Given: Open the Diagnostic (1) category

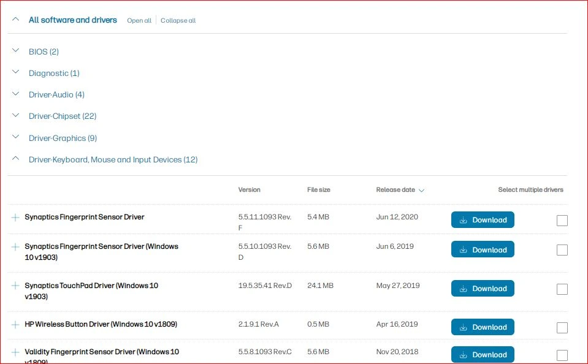Looking at the screenshot, I should click(x=54, y=73).
